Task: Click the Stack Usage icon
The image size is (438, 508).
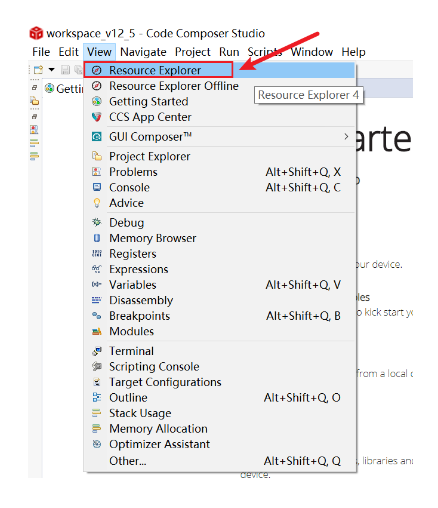Action: [97, 413]
